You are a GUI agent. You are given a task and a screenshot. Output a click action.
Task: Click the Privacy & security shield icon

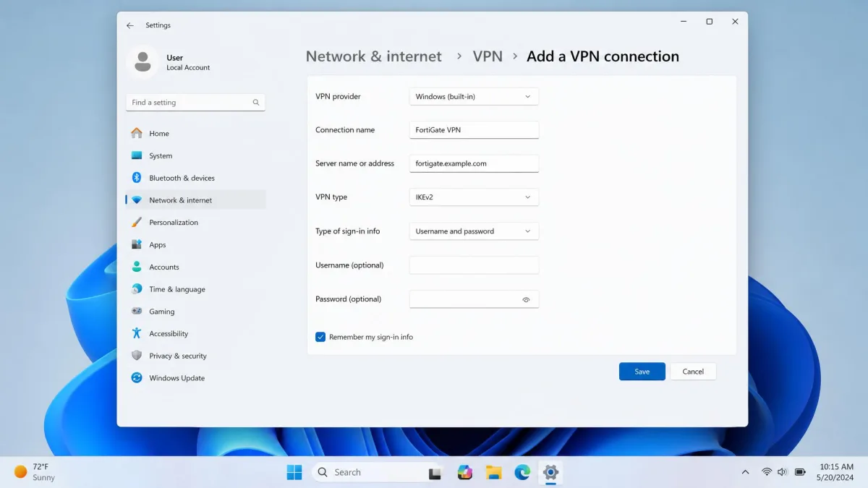[x=137, y=356]
